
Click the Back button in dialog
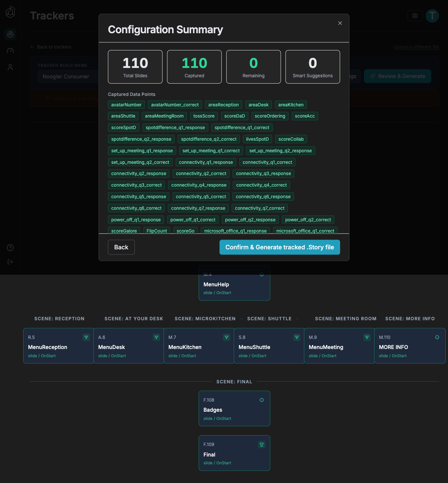pos(121,247)
